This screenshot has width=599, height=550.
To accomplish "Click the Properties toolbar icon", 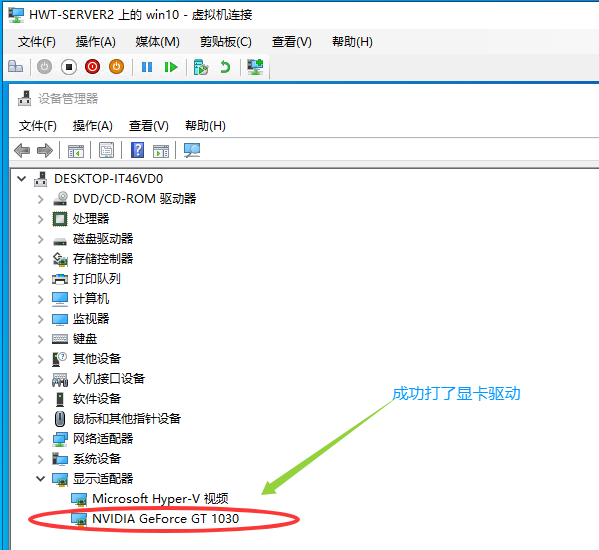I will click(107, 150).
